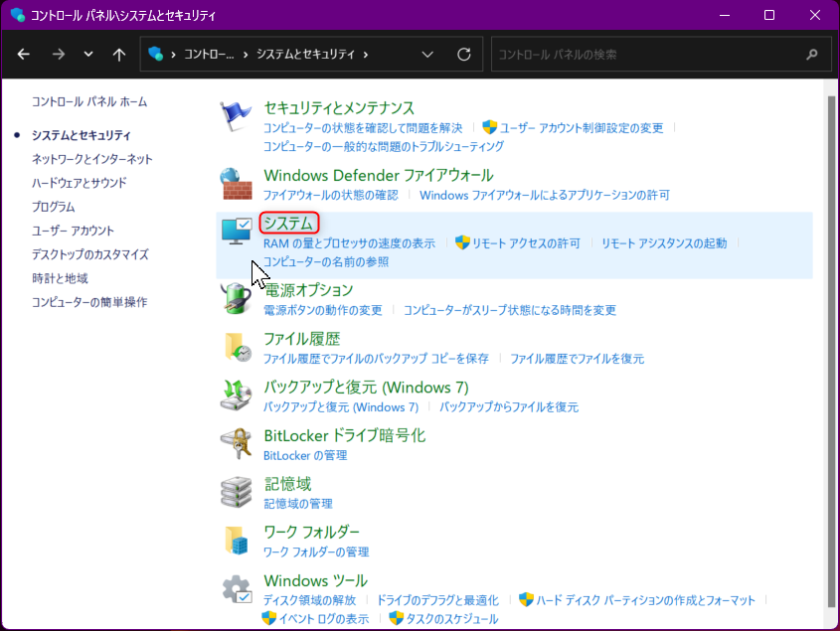Open ファイル履歴 heading link
Image resolution: width=840 pixels, height=631 pixels.
coord(302,339)
